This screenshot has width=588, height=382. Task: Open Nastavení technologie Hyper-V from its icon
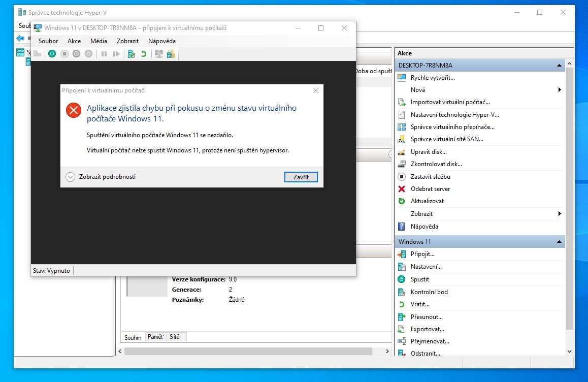402,115
